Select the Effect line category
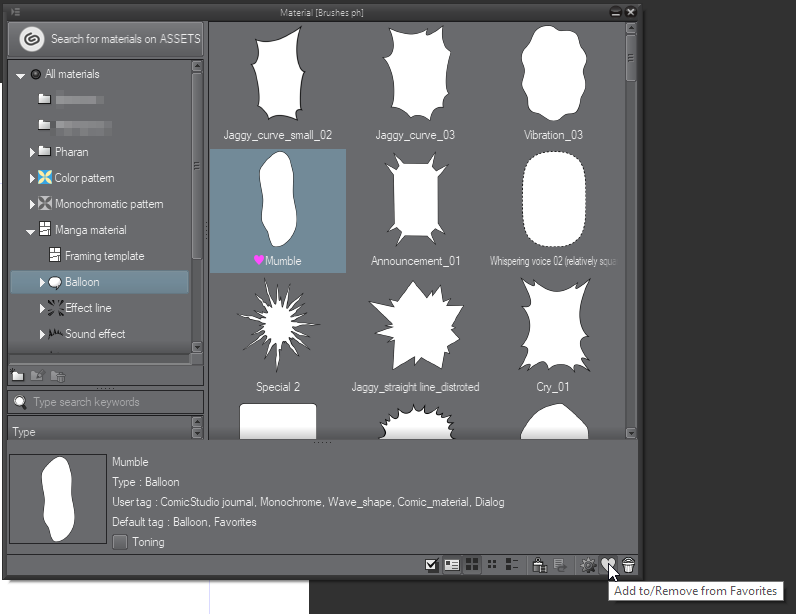The height and width of the screenshot is (614, 796). pyautogui.click(x=88, y=308)
